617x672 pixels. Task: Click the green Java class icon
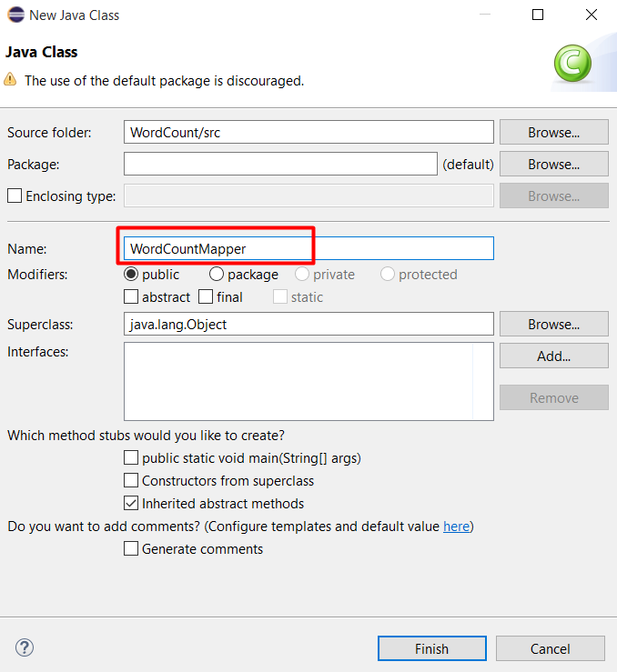573,64
